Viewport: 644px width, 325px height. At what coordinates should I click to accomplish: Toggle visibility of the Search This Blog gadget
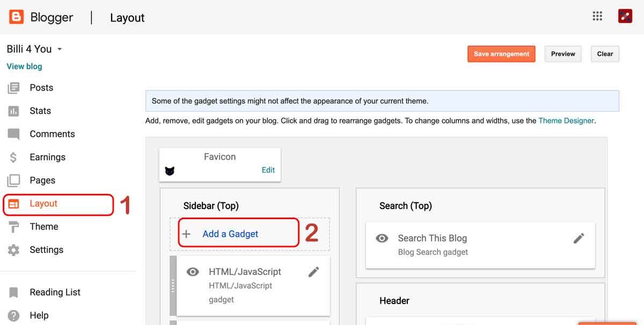pyautogui.click(x=382, y=238)
